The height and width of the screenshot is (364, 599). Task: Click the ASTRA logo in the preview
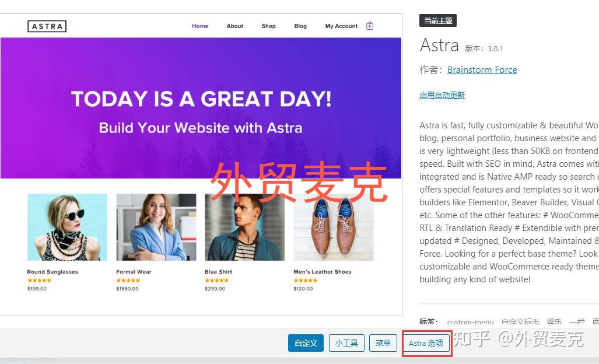tap(47, 26)
